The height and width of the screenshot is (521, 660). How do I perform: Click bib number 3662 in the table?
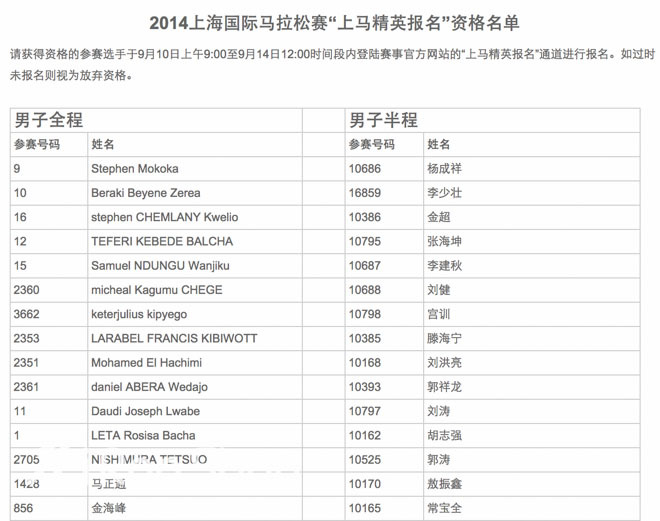[27, 314]
